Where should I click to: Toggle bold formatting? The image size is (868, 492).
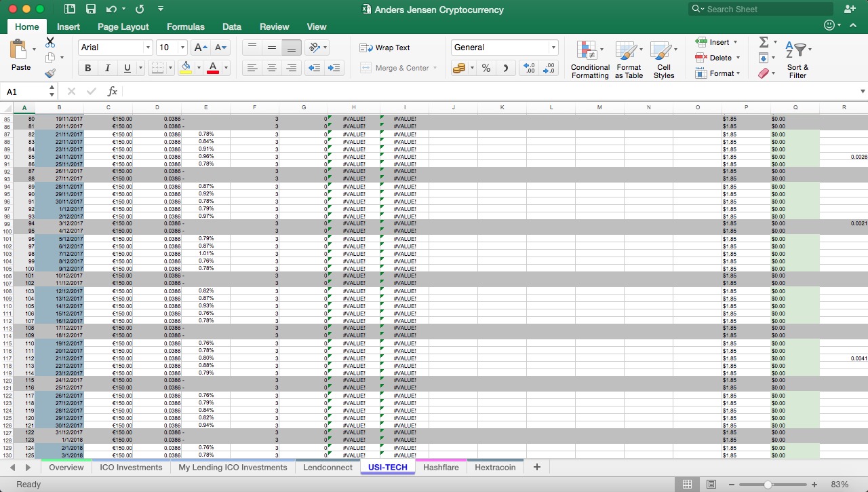[87, 68]
